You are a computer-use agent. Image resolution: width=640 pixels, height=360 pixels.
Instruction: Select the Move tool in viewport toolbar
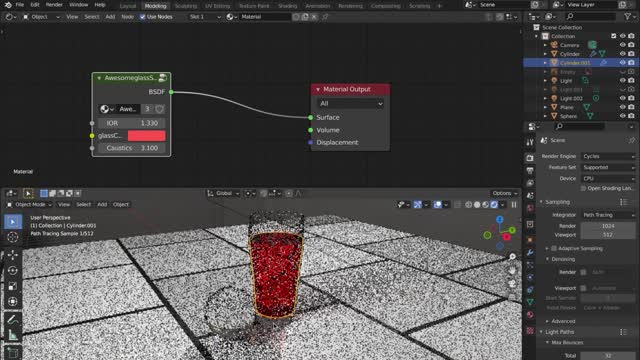coord(13,255)
